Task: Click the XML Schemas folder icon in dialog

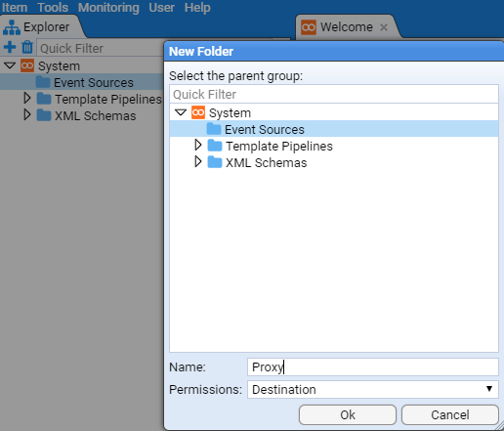Action: [x=215, y=162]
